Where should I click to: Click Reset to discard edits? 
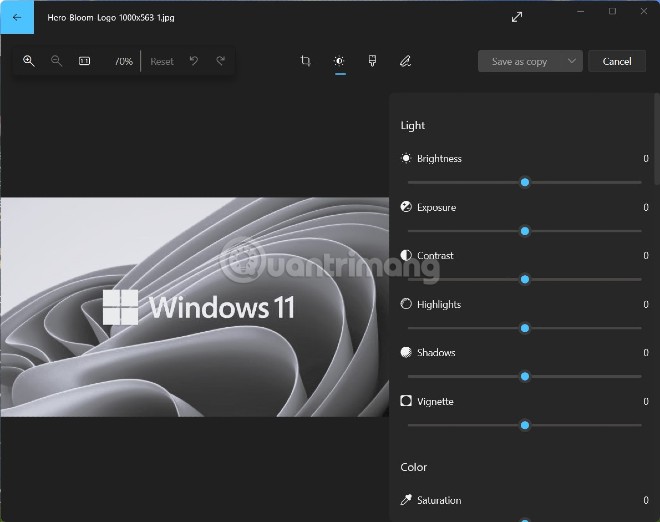tap(162, 61)
